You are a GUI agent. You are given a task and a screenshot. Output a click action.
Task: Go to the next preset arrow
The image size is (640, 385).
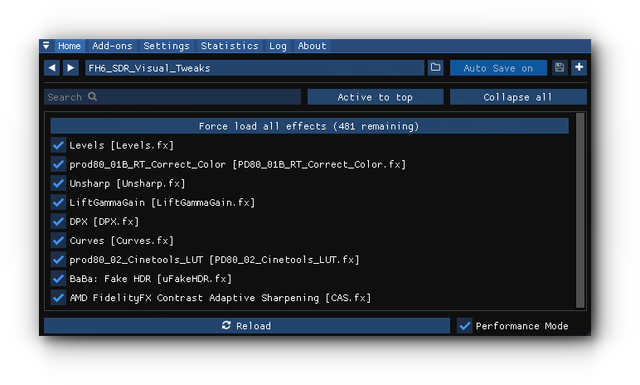71,68
